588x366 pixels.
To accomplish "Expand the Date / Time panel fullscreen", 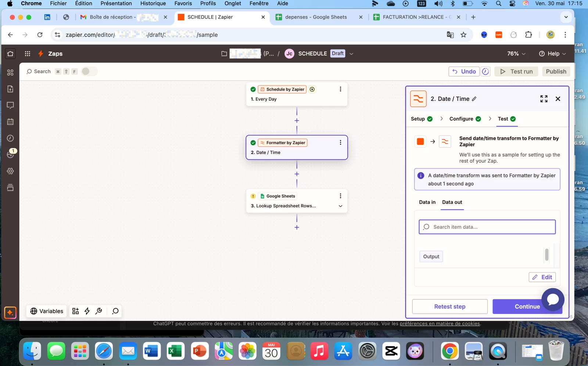I will coord(544,99).
